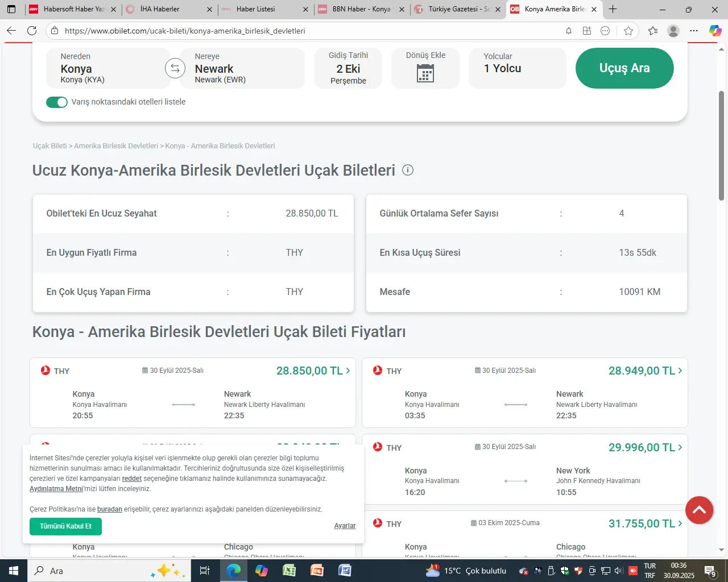
Task: Expand the 29.996,00 TL flight arrow
Action: click(680, 447)
